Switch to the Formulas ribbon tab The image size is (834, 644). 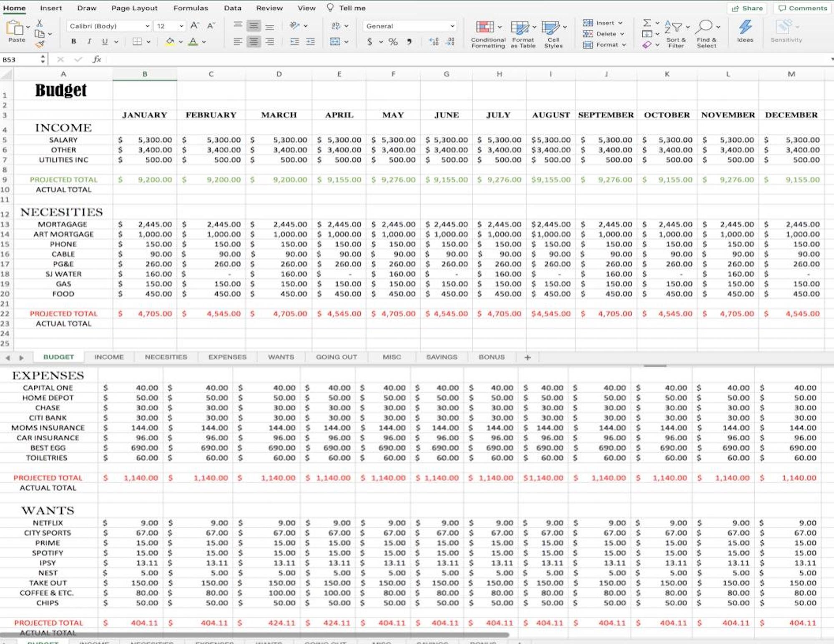190,8
